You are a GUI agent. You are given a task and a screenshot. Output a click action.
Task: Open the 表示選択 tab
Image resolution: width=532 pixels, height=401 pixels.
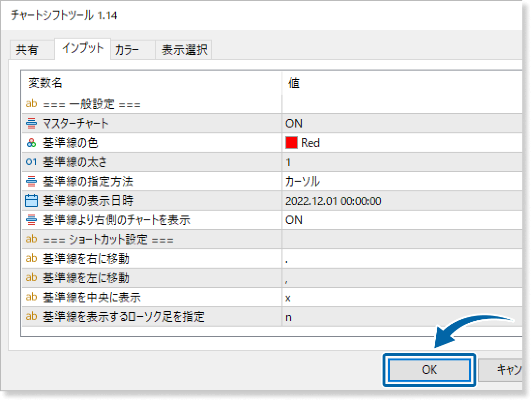(184, 50)
